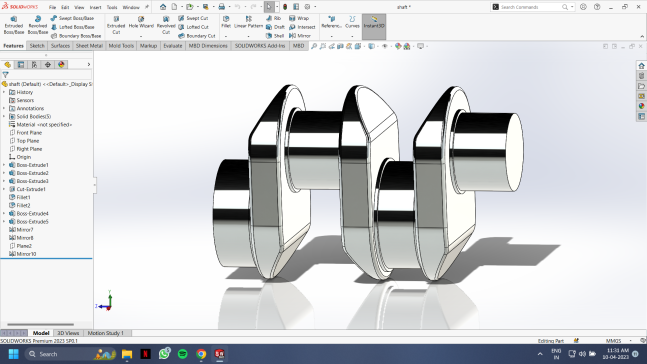The image size is (647, 364).
Task: Open the Fillet dropdown arrow
Action: 226,36
